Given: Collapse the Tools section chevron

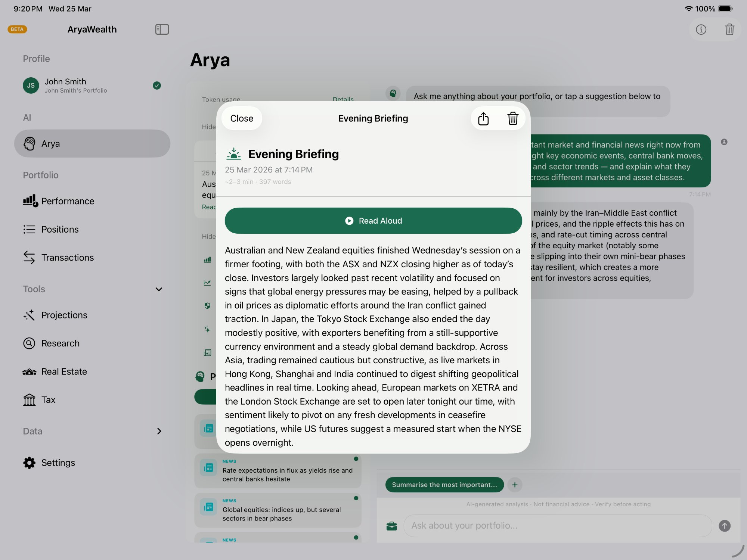Looking at the screenshot, I should click(x=159, y=289).
